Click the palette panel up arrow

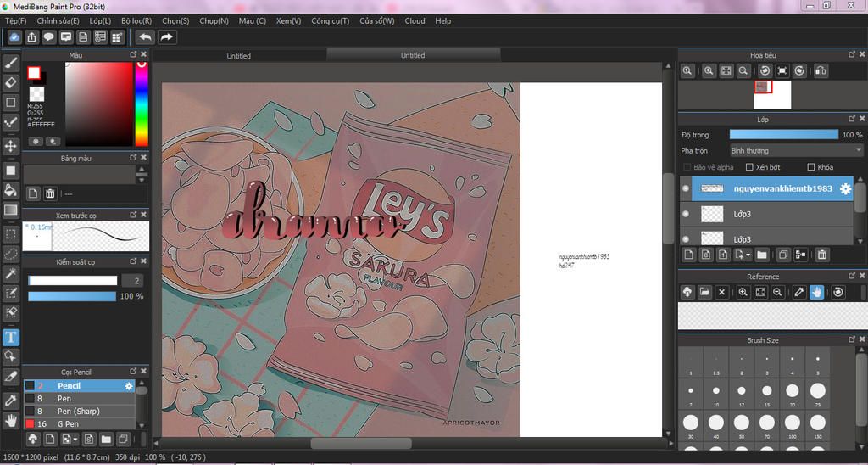pos(142,169)
